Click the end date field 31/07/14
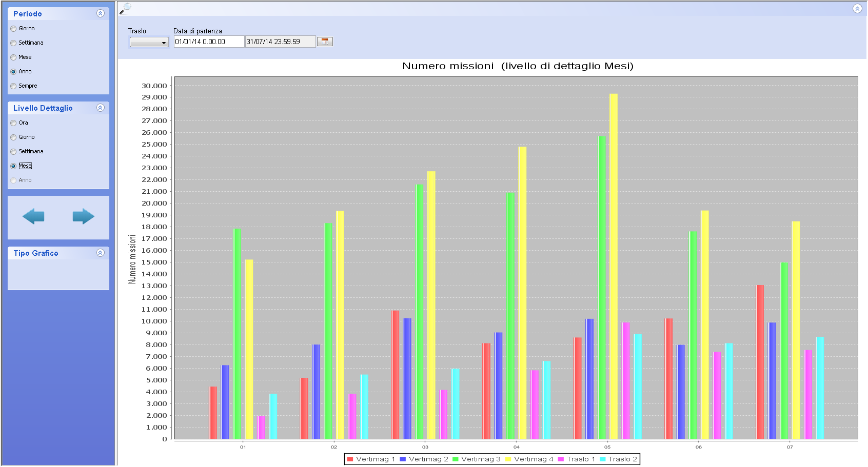 pyautogui.click(x=280, y=42)
